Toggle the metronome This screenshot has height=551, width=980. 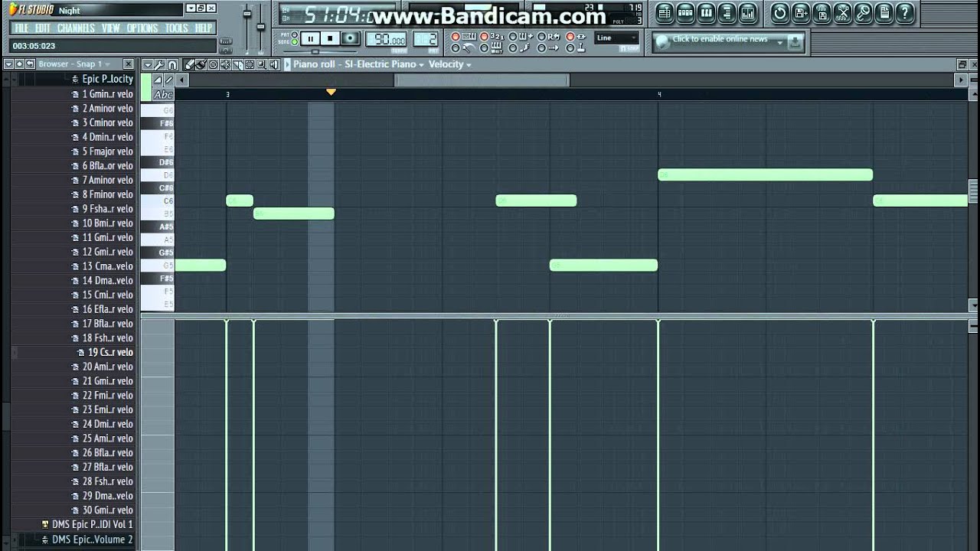(456, 48)
